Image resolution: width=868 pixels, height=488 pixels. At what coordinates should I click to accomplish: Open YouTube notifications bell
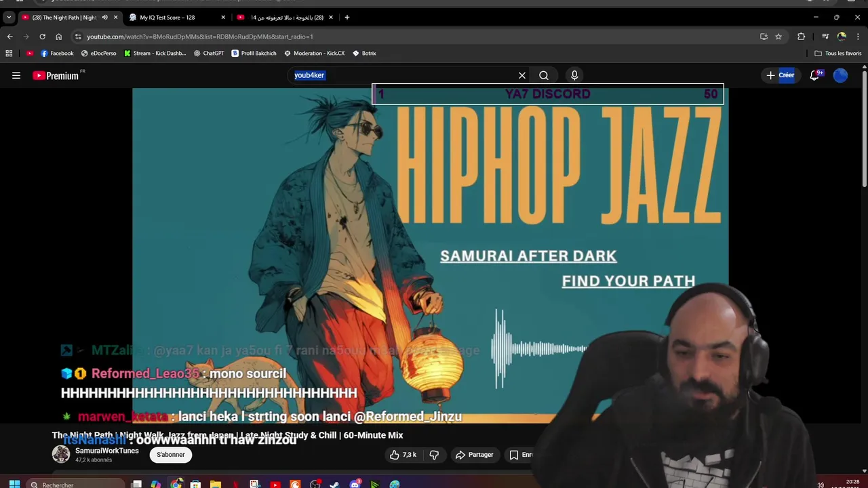click(815, 75)
